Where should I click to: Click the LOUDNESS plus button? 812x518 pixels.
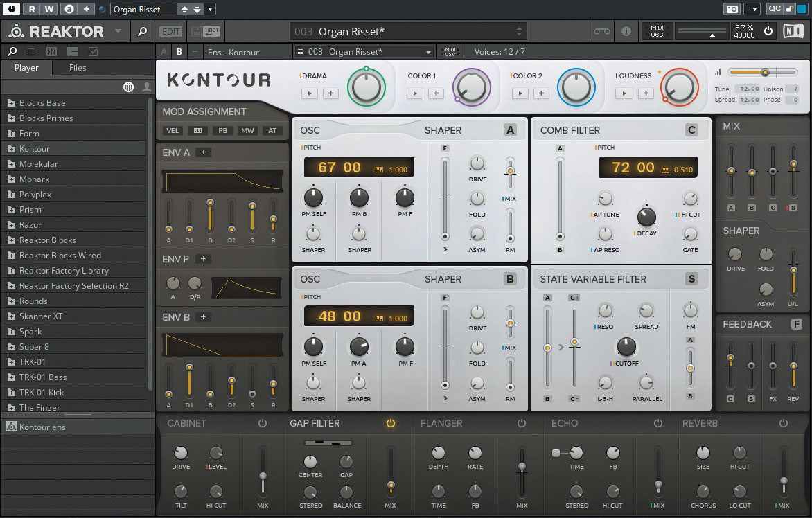[x=645, y=93]
